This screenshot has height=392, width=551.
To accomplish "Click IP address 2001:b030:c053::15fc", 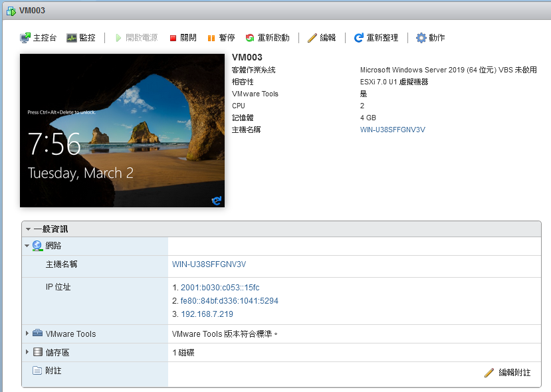I will point(220,287).
